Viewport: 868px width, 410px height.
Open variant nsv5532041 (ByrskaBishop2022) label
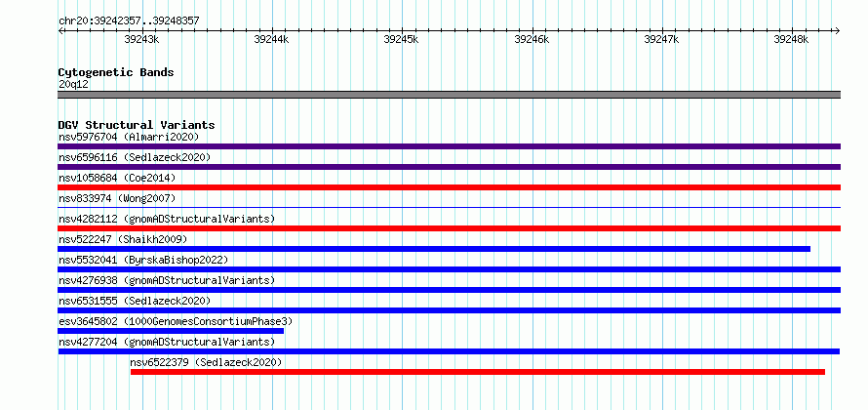pos(143,260)
